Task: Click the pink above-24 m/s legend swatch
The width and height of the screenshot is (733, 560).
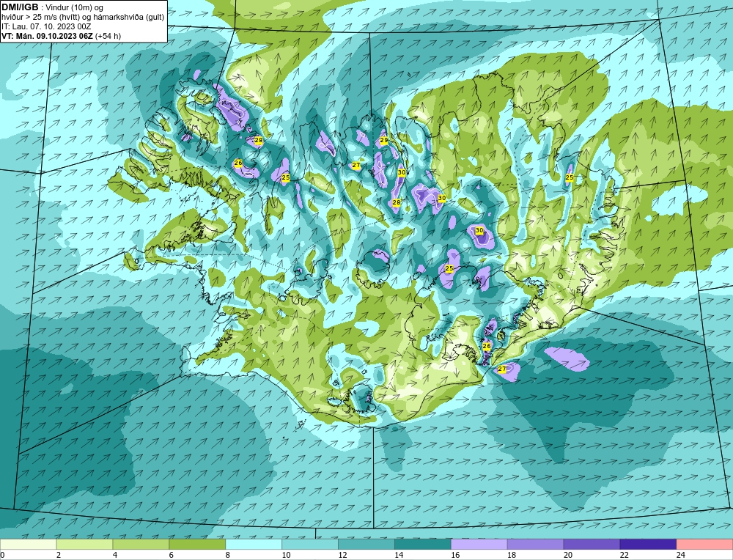Action: coord(704,544)
